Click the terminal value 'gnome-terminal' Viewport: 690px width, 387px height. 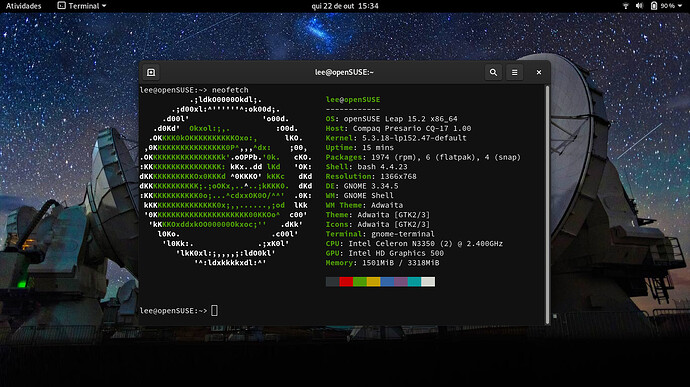coord(403,234)
